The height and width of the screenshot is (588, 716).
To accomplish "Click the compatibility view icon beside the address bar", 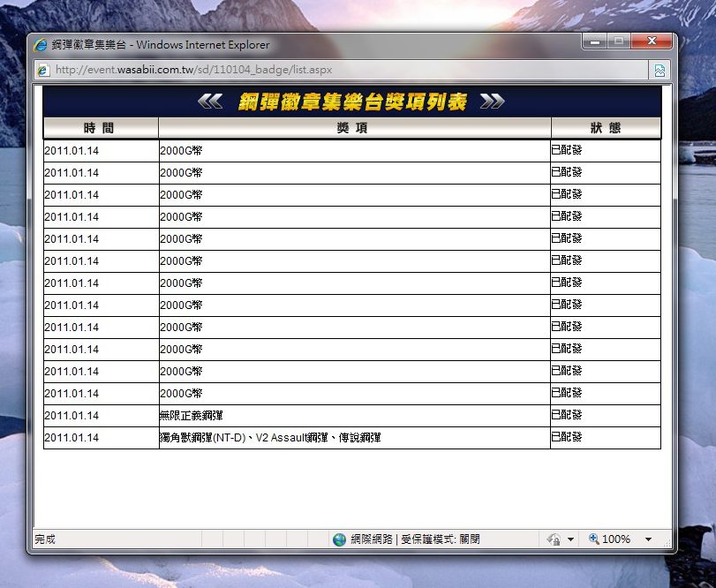I will click(x=659, y=70).
